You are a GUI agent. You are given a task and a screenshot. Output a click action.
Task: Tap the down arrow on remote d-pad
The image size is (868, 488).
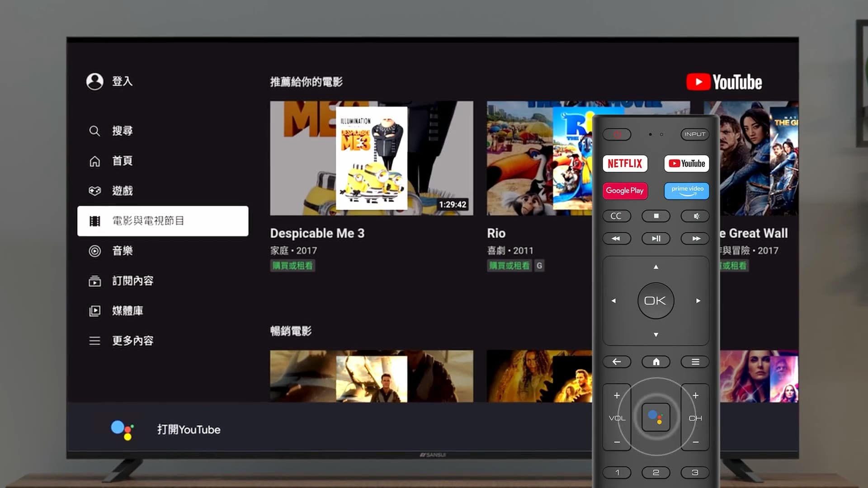[656, 335]
